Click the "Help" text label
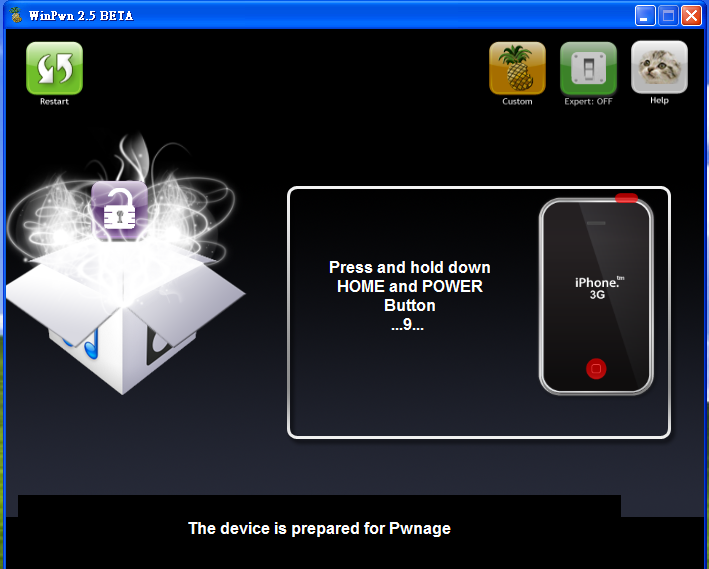Screen dimensions: 709x569 tap(659, 100)
